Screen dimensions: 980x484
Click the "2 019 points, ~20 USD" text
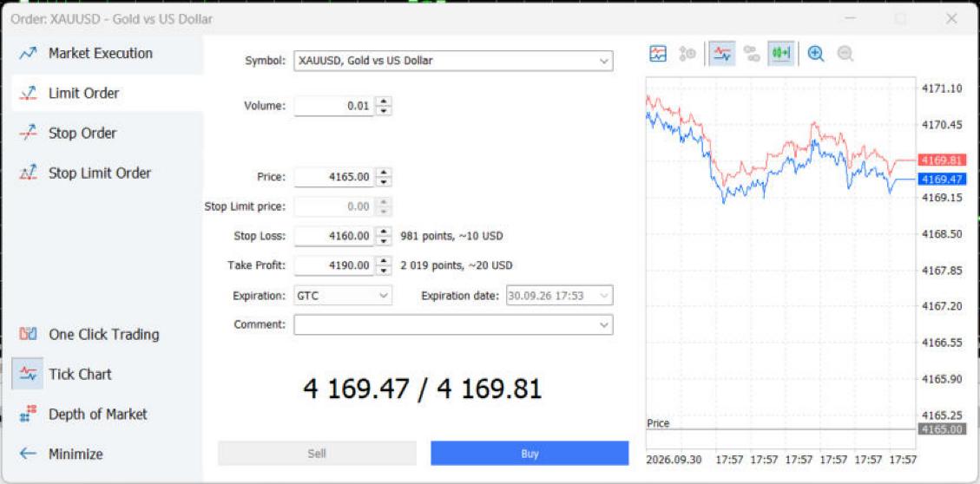[457, 266]
